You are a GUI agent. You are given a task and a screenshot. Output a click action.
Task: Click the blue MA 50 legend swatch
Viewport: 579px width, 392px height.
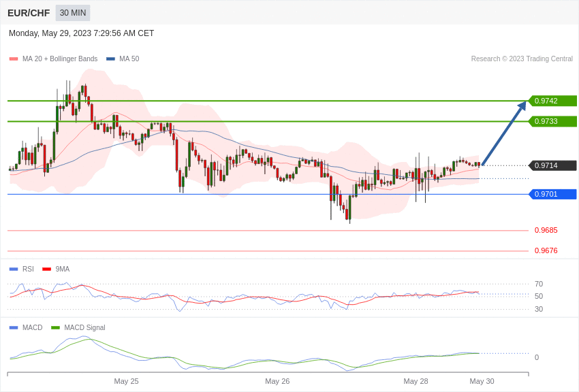pos(110,59)
